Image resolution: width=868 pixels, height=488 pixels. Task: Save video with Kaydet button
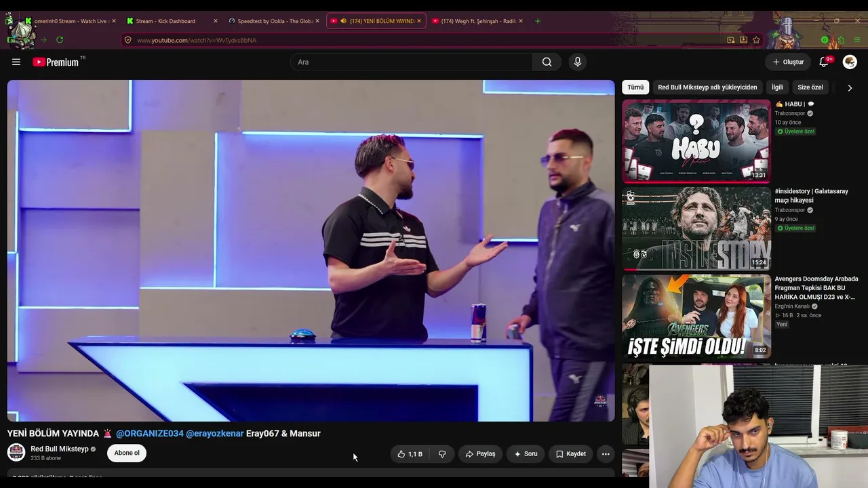pyautogui.click(x=570, y=454)
